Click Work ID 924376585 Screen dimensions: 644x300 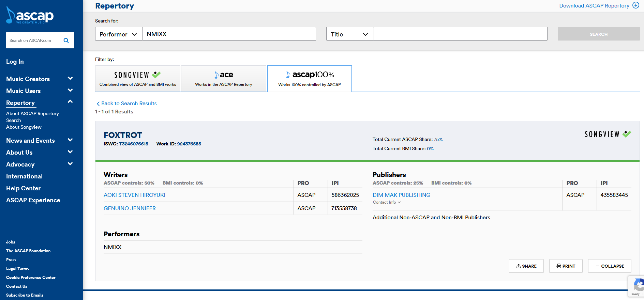click(x=189, y=144)
